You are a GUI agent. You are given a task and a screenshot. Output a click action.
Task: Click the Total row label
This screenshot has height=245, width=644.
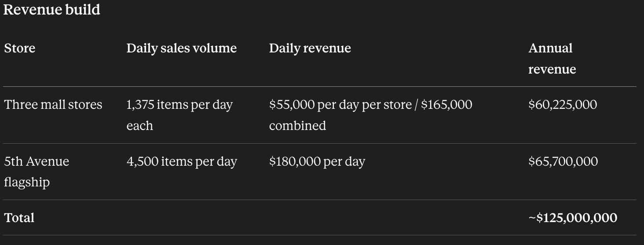(x=19, y=218)
